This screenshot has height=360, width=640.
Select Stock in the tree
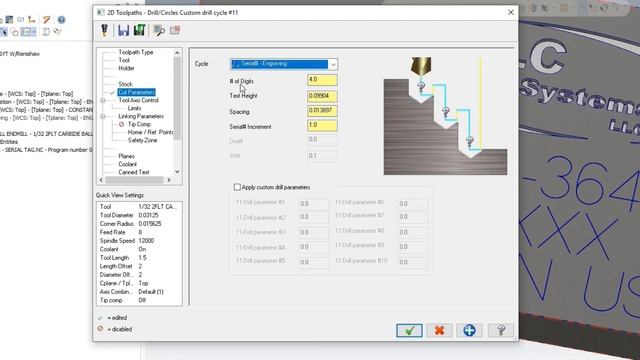pos(125,84)
